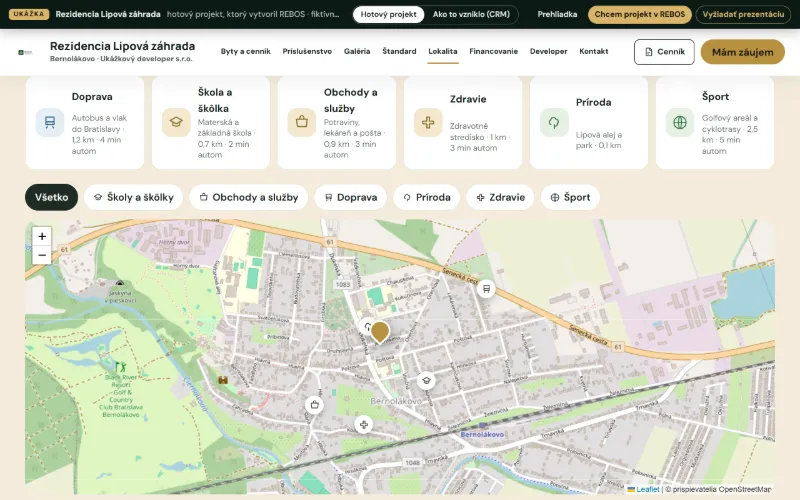Click the nature marker beside the golden pin

pyautogui.click(x=366, y=326)
